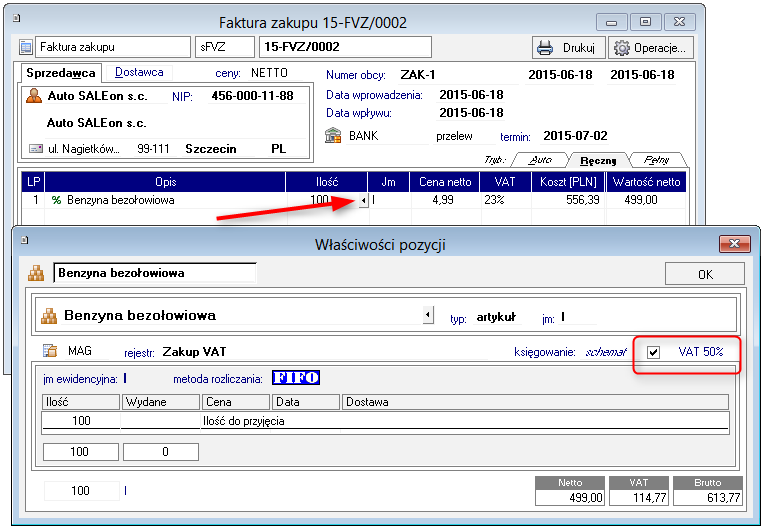The image size is (762, 527).
Task: Click the Faktura zakupu document type field
Action: point(113,47)
